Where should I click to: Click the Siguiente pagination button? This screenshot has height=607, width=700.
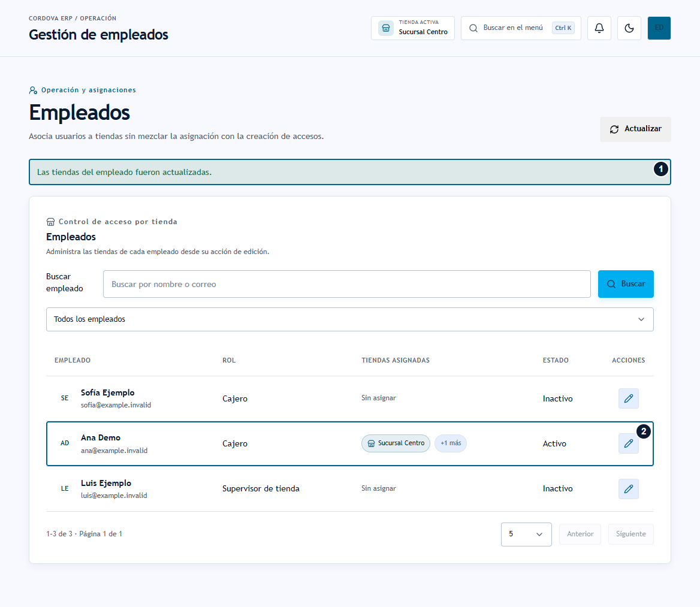pos(631,534)
